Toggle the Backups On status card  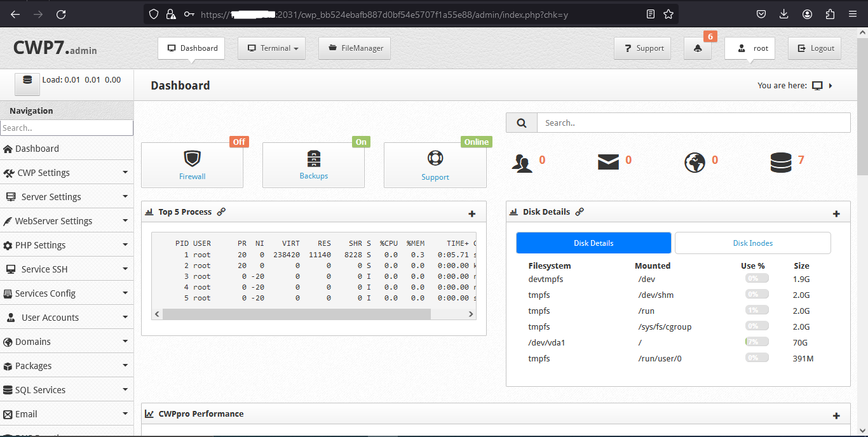[313, 165]
